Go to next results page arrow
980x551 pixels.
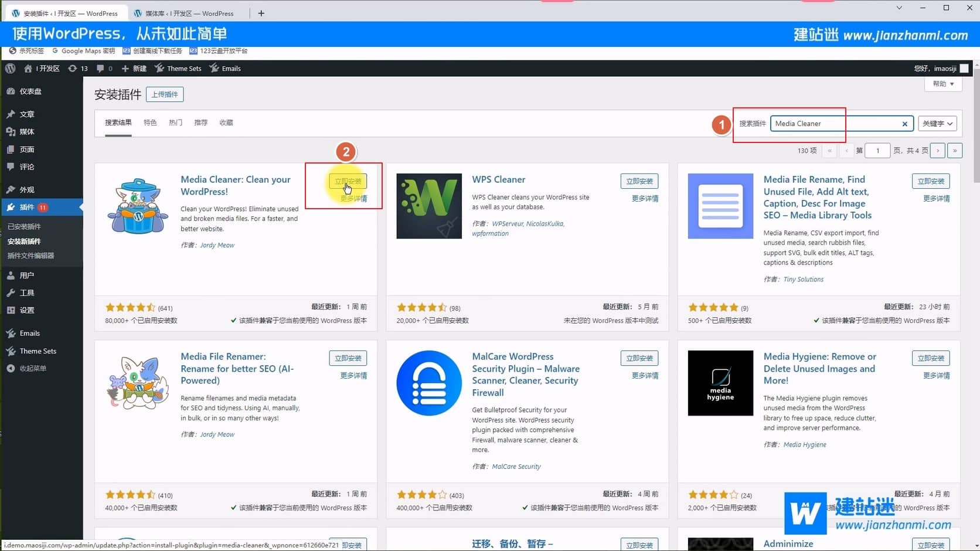pyautogui.click(x=938, y=151)
